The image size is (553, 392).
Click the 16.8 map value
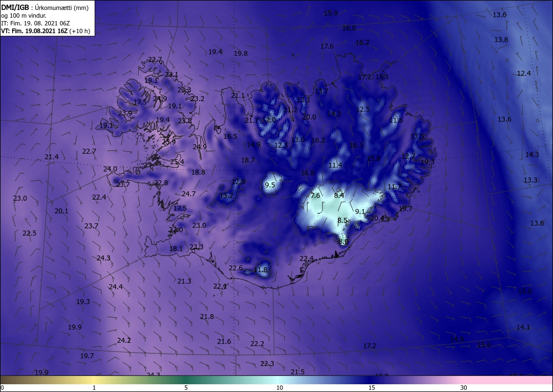coord(307,173)
